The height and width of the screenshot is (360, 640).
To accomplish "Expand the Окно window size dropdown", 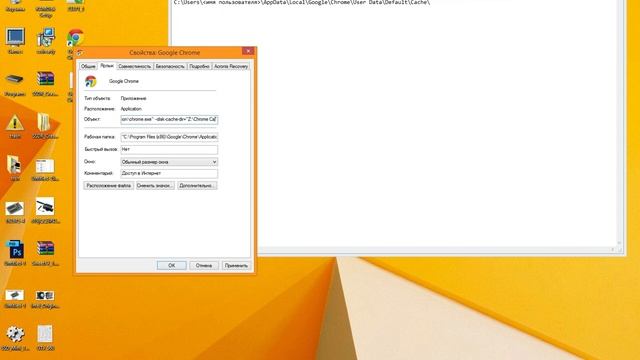I will point(169,162).
